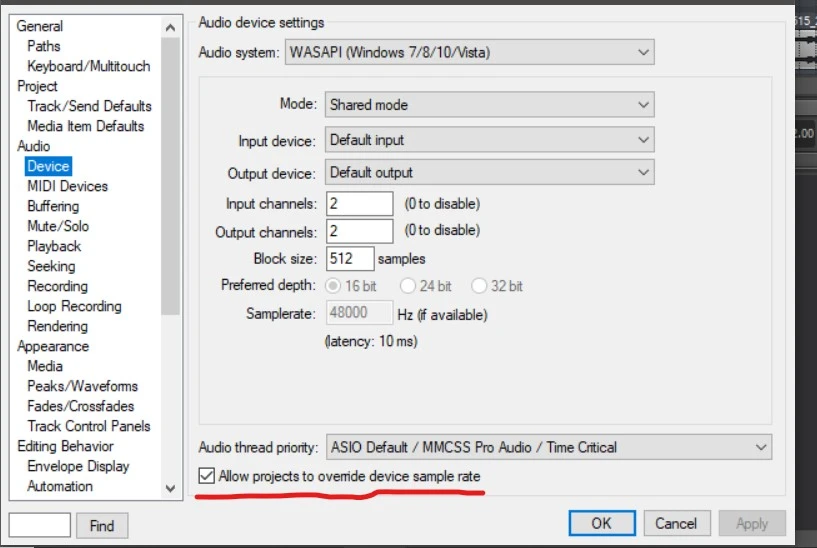817x548 pixels.
Task: Select highlighted Device tree item
Action: 48,166
